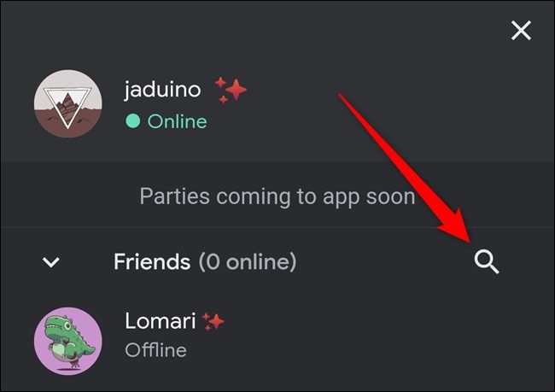Click the jaduino username
The image size is (555, 392).
click(162, 89)
